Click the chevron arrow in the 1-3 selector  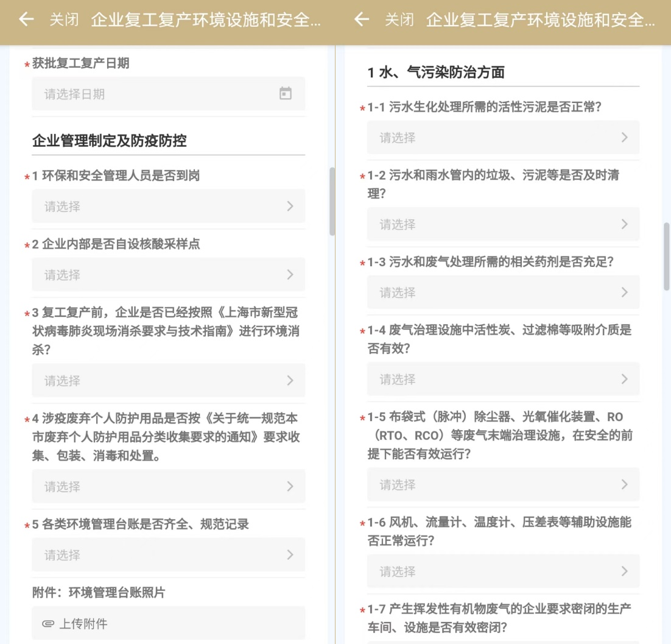tap(624, 292)
